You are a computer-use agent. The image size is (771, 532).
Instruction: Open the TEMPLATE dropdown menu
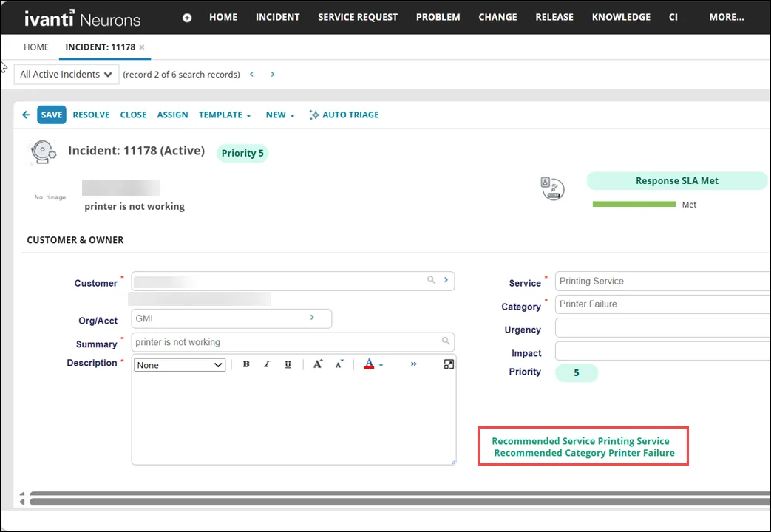click(x=225, y=115)
